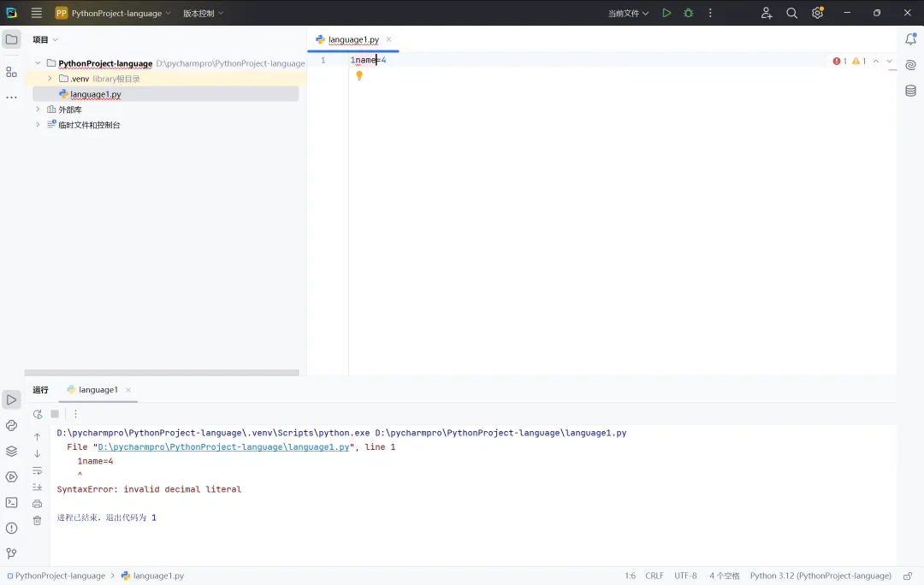Rerun language1 in the Run panel
The image size is (924, 585).
(38, 414)
